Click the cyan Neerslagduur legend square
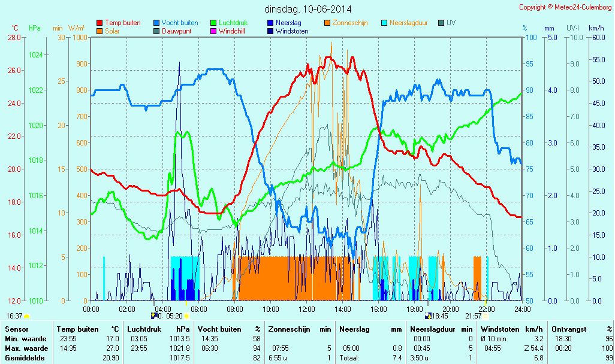This screenshot has width=615, height=364. click(384, 23)
